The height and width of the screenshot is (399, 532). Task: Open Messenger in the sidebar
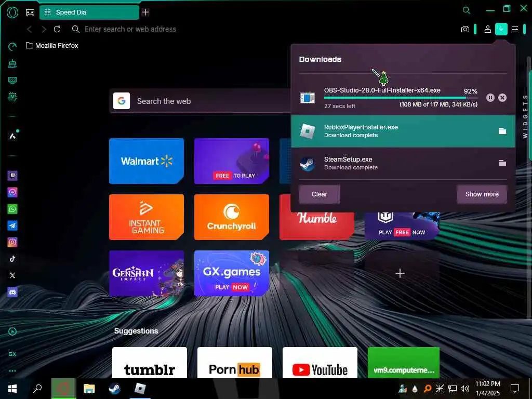[x=12, y=192]
